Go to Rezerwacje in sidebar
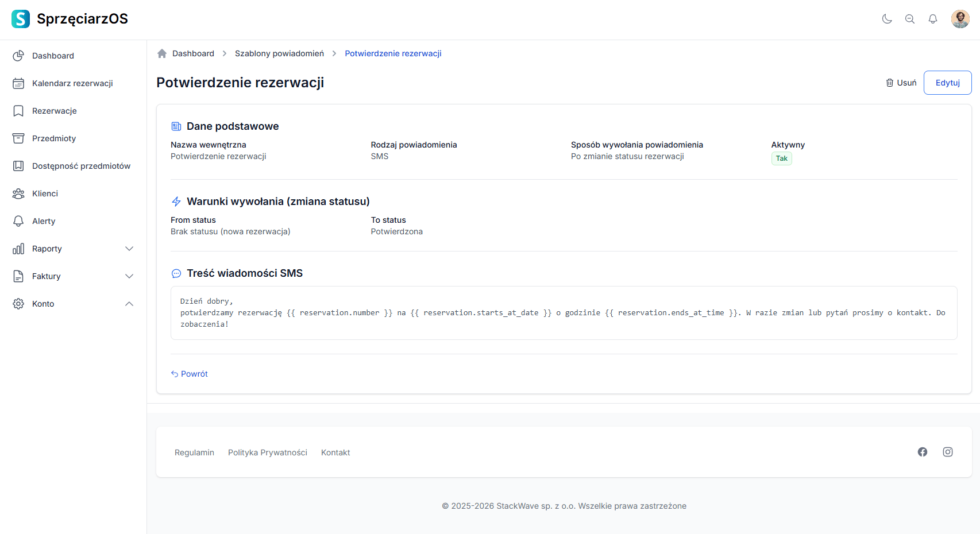This screenshot has width=980, height=534. click(54, 111)
